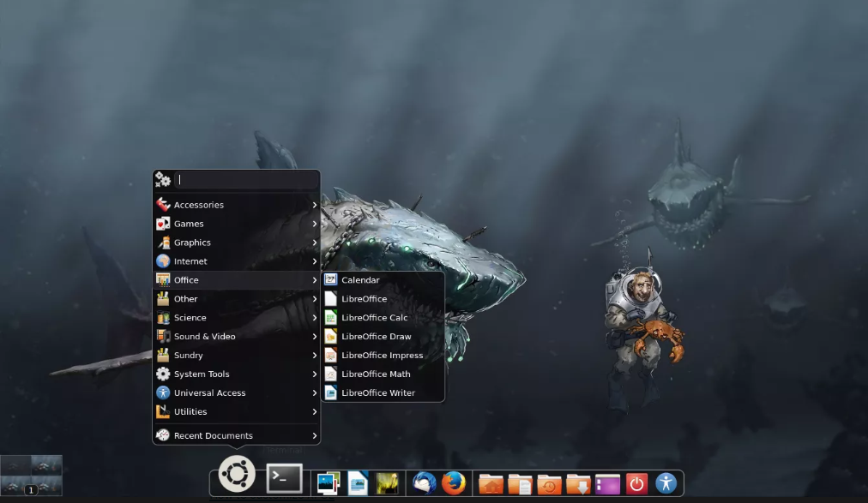Expand the Accessories submenu arrow

[x=315, y=205]
